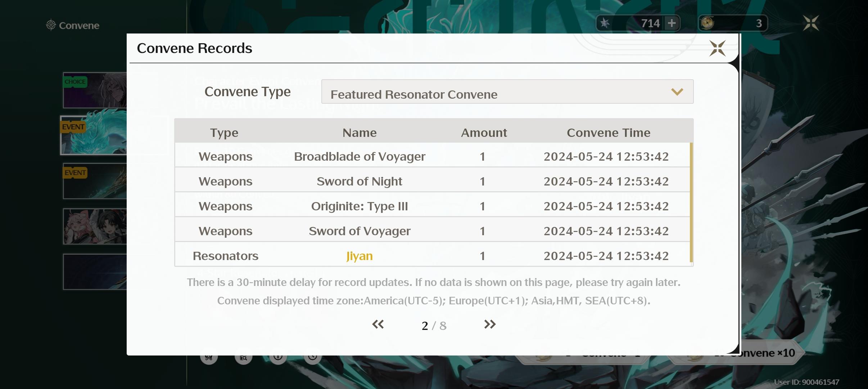Select the teal dragon EVENT banner

(x=94, y=135)
